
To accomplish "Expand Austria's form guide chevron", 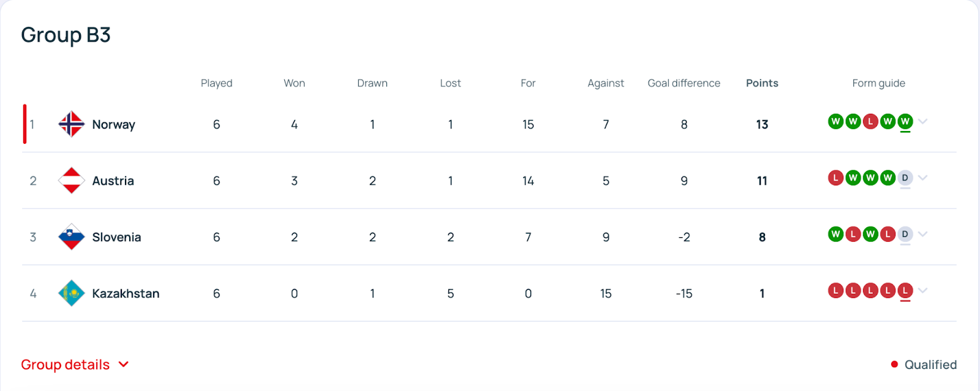I will pyautogui.click(x=923, y=177).
